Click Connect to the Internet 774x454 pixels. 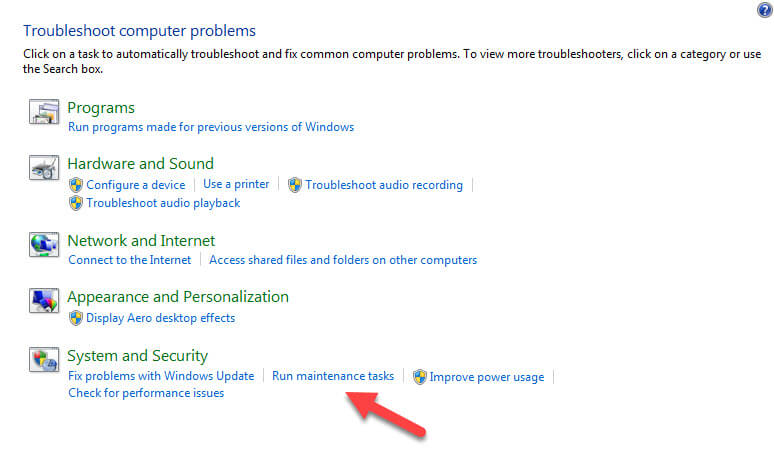[x=129, y=260]
